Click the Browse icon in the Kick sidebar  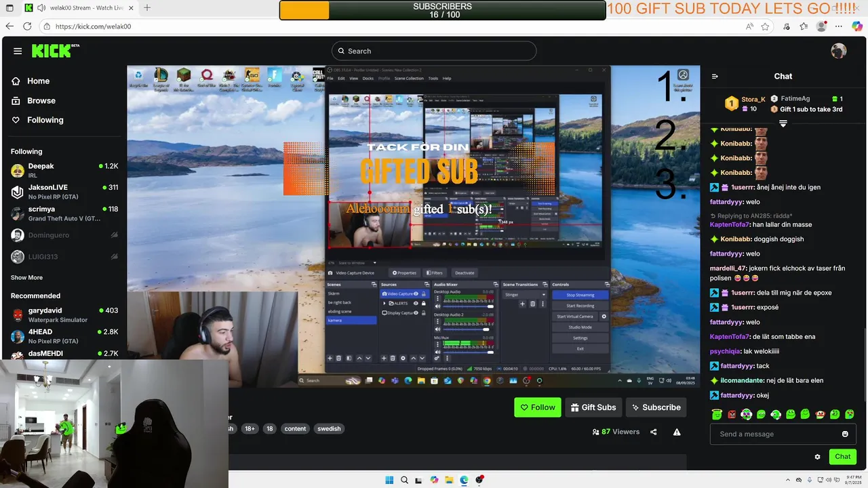point(16,100)
